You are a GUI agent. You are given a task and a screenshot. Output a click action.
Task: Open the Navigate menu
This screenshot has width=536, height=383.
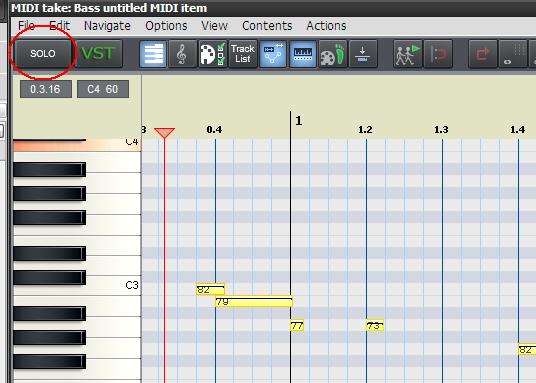click(x=107, y=26)
